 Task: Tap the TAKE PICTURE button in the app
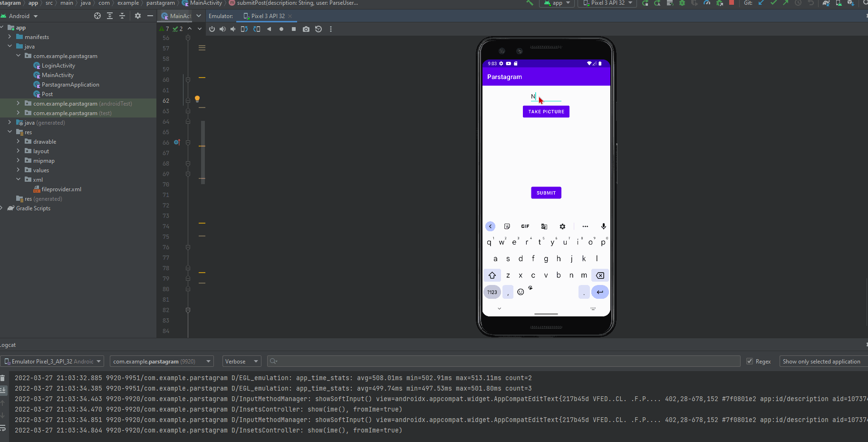pos(546,112)
